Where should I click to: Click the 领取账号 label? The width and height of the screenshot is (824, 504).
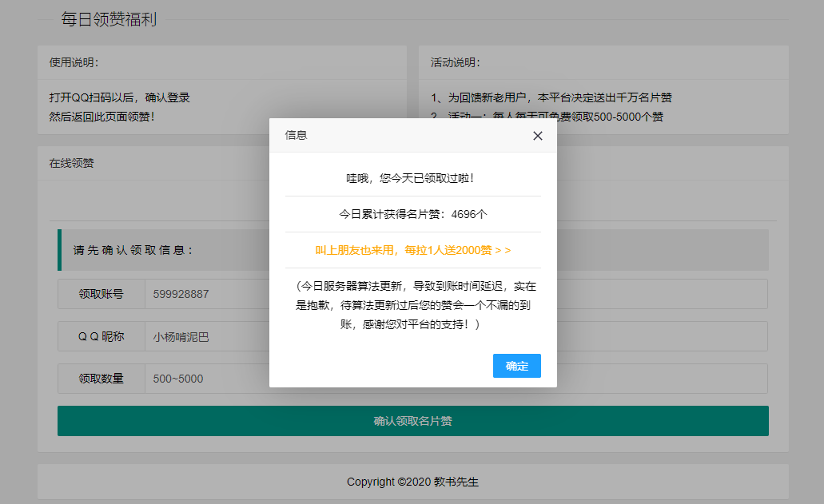(102, 294)
